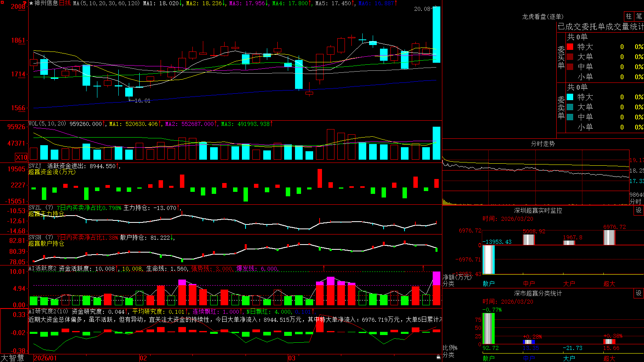
Task: Click the AI活跃度2 indicator name
Action: [43, 268]
